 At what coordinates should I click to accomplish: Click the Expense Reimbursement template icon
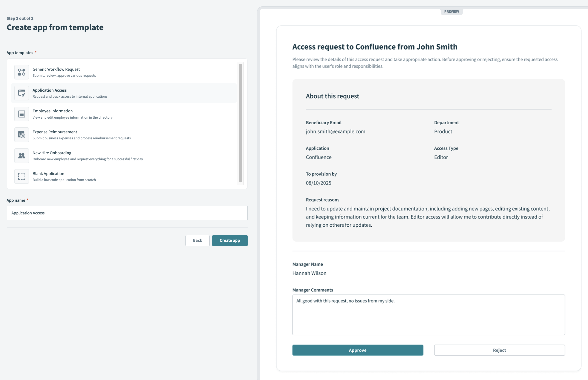coord(21,135)
